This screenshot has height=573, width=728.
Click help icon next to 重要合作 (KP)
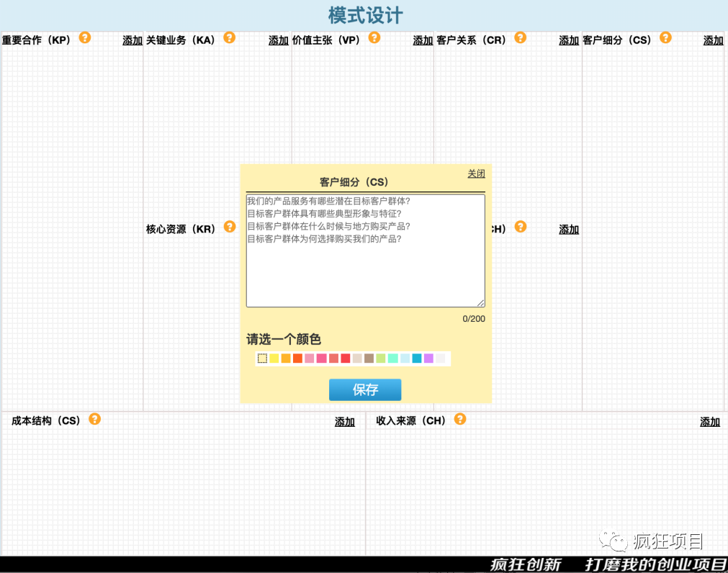click(x=85, y=38)
